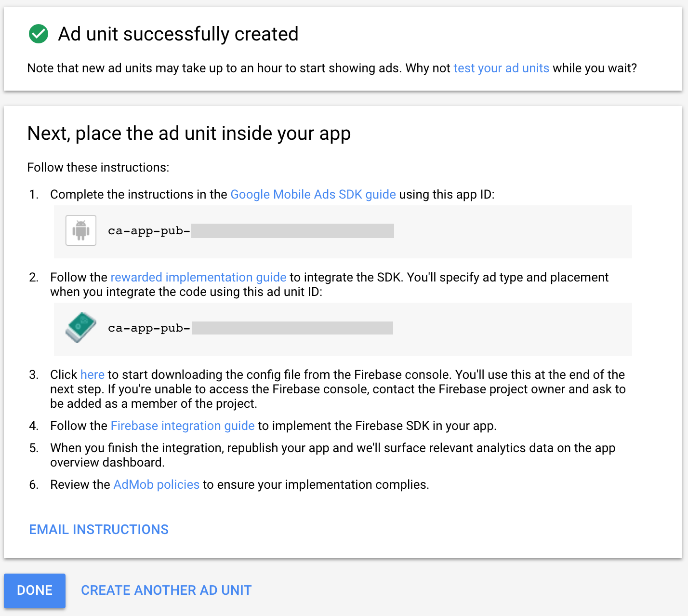Open the Firebase integration guide link
688x616 pixels.
point(183,426)
